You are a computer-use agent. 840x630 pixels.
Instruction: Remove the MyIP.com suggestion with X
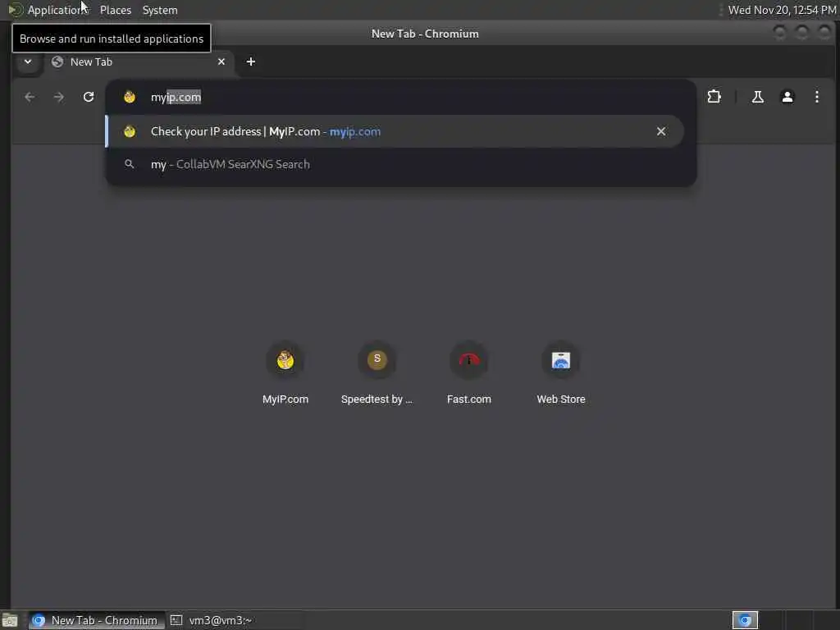tap(661, 131)
